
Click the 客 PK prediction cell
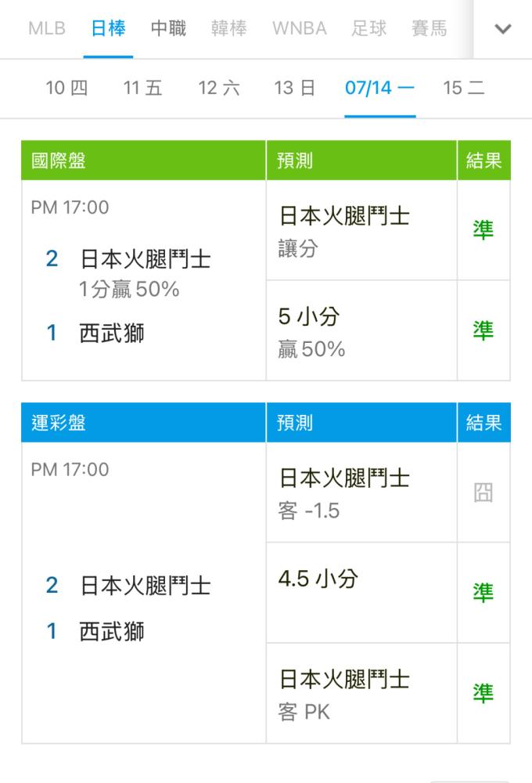(361, 694)
